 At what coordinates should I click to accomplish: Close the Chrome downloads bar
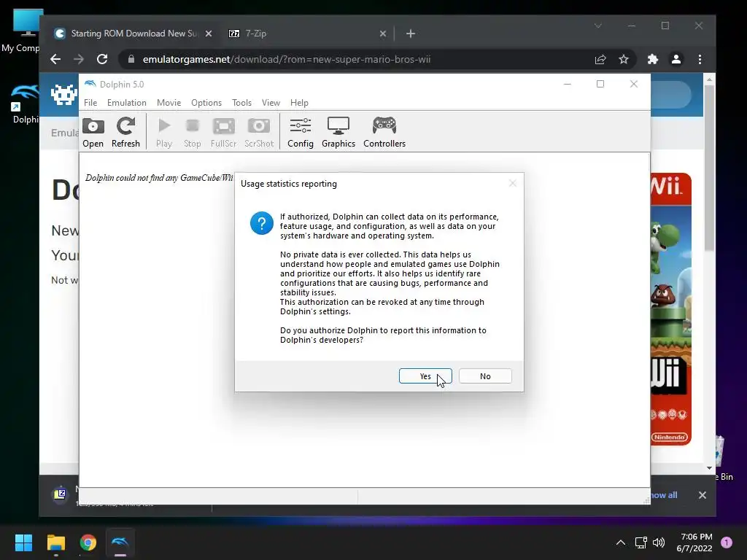703,495
